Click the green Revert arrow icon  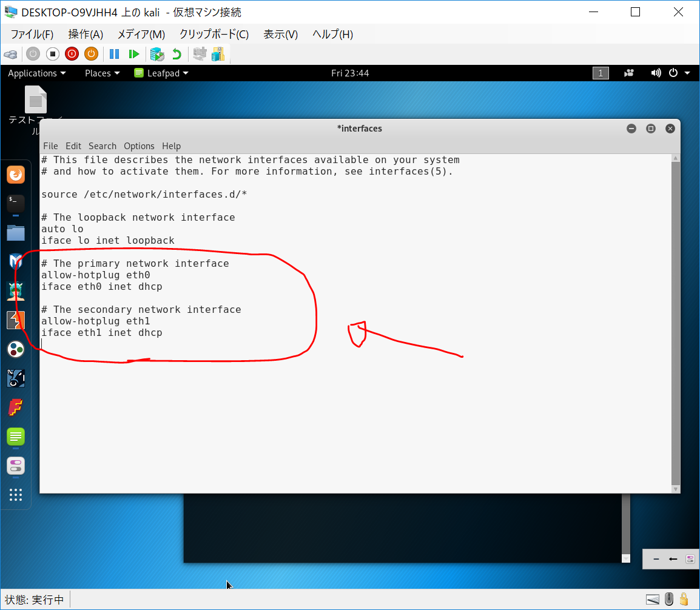coord(177,54)
